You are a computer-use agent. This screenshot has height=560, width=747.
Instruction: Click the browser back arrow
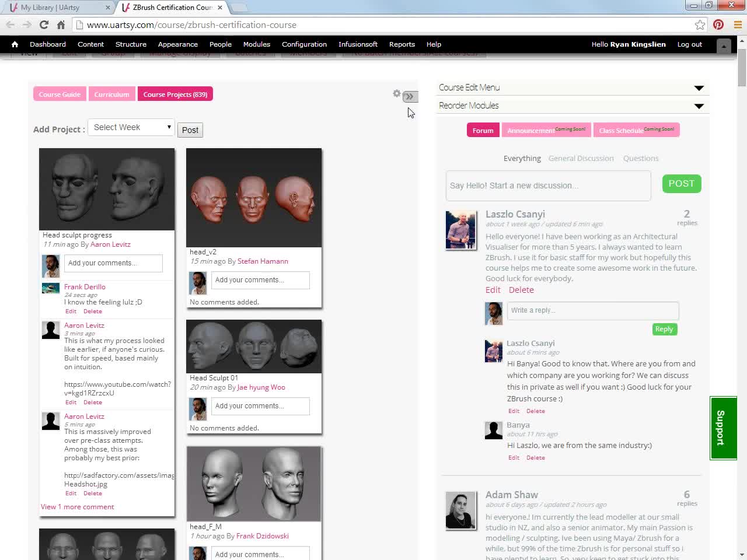pyautogui.click(x=10, y=24)
